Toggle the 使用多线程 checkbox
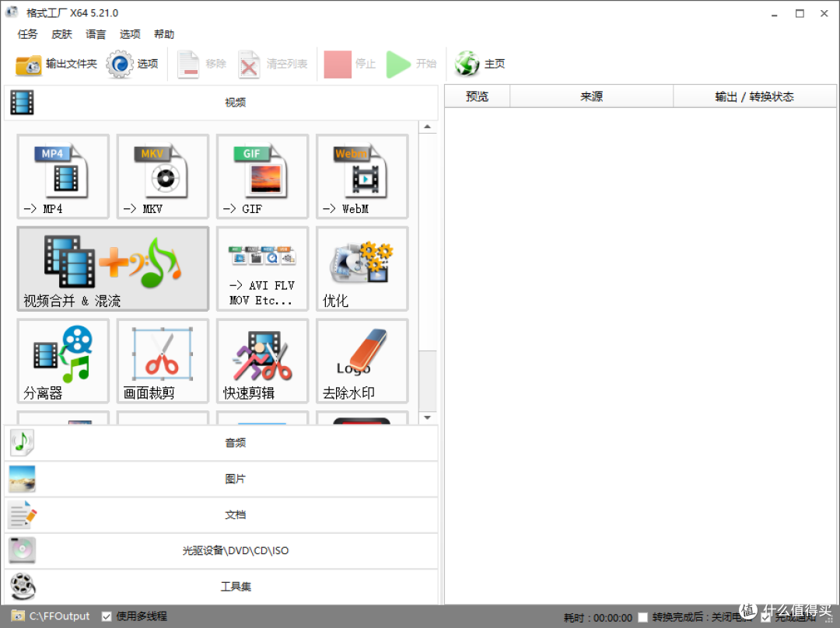 [x=107, y=617]
